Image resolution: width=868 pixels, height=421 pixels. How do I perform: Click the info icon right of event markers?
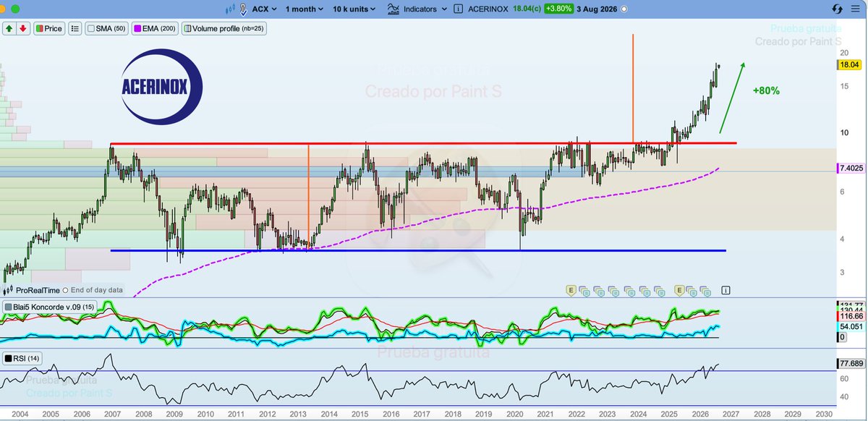726,290
